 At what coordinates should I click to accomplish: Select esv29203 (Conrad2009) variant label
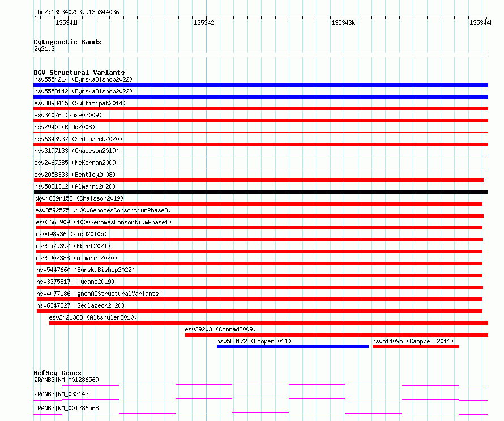pos(220,329)
